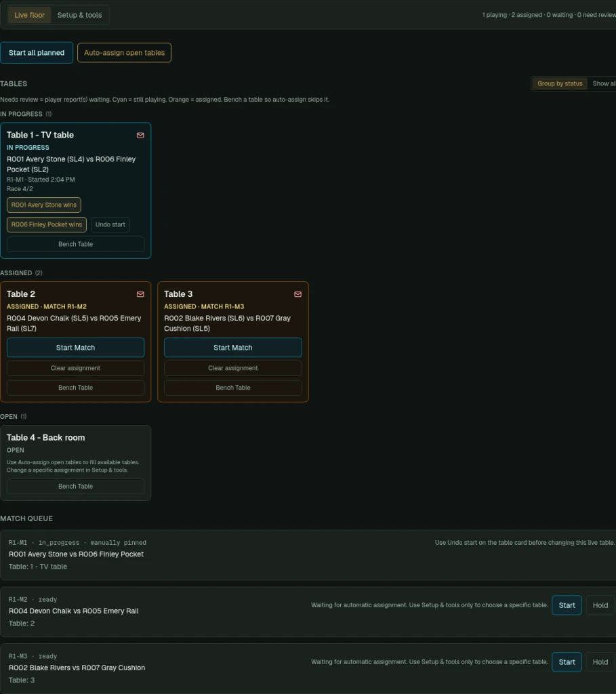Click 'ASSIGNED · MATCH R1-M2' status label
This screenshot has width=616, height=694.
click(47, 307)
